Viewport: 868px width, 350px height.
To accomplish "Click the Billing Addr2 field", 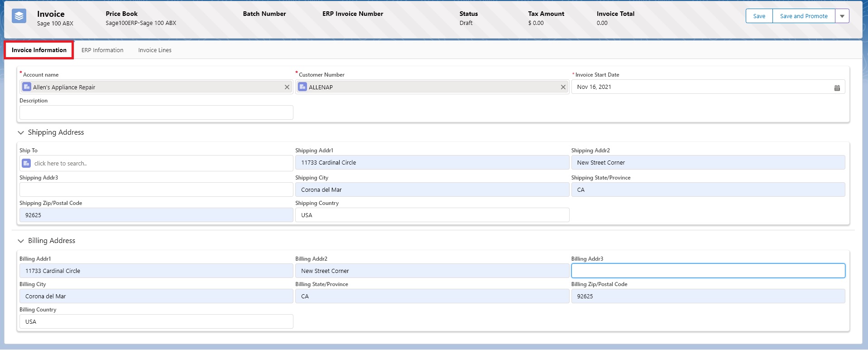I will click(x=432, y=271).
